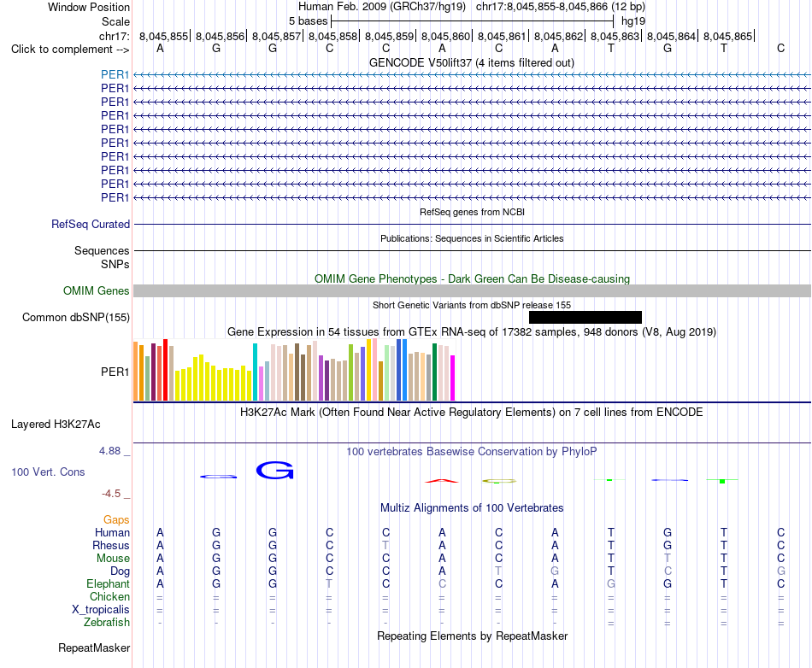Select the X_tropicalis species label
This screenshot has height=668, width=812.
pos(101,610)
